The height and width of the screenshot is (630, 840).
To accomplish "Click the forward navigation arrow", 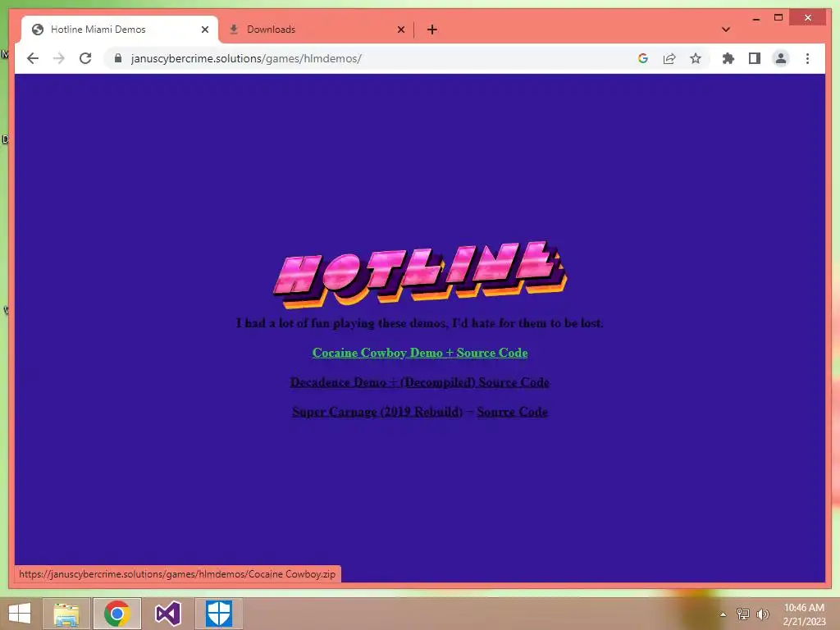I will [x=59, y=58].
